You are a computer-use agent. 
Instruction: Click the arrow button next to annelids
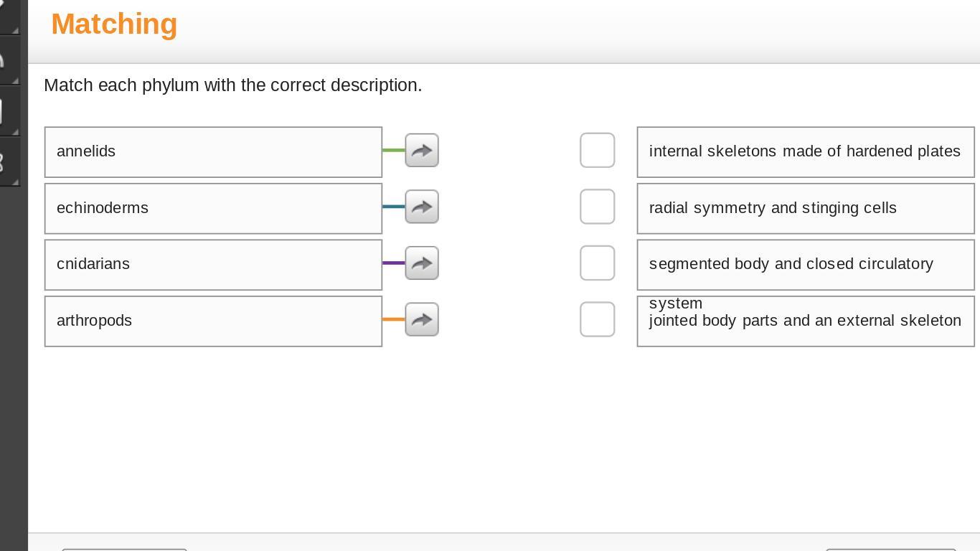tap(422, 151)
